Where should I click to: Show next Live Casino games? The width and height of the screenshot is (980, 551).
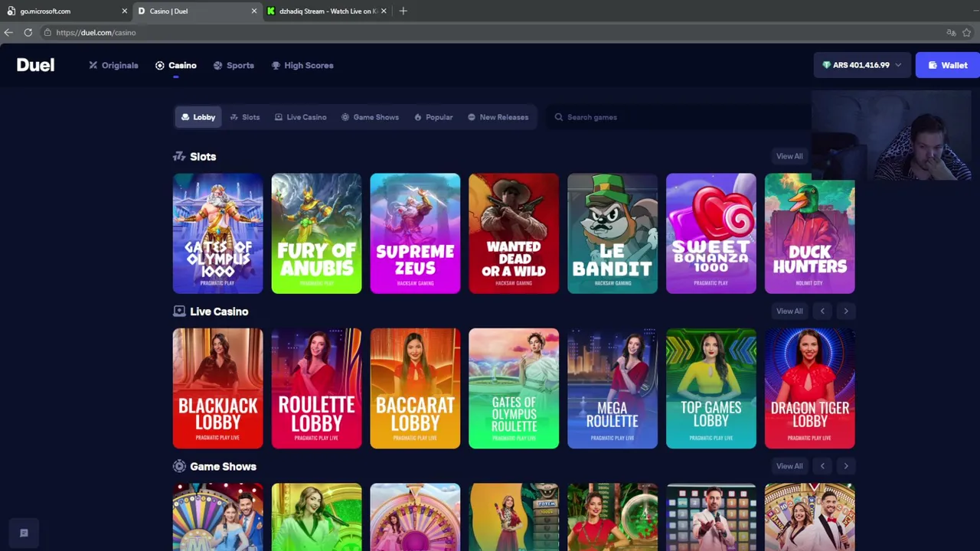pyautogui.click(x=846, y=311)
